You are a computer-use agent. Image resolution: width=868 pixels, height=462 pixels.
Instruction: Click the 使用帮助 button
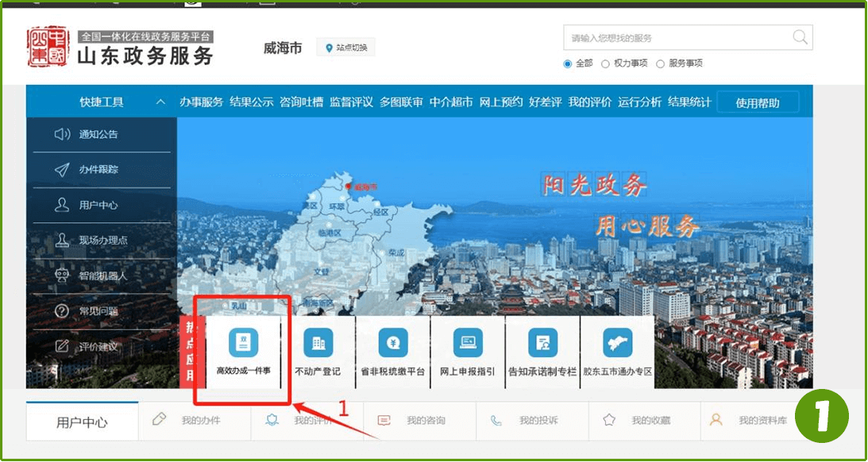(x=757, y=102)
